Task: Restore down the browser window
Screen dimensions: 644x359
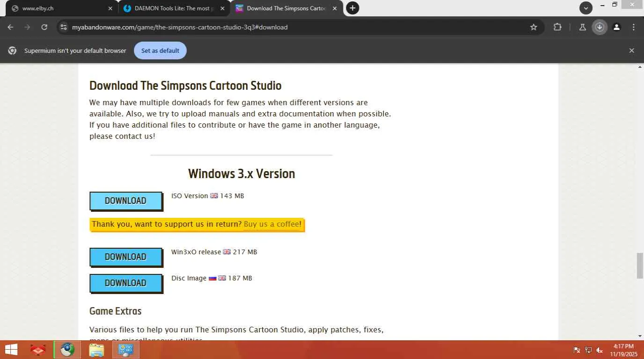Action: point(615,5)
